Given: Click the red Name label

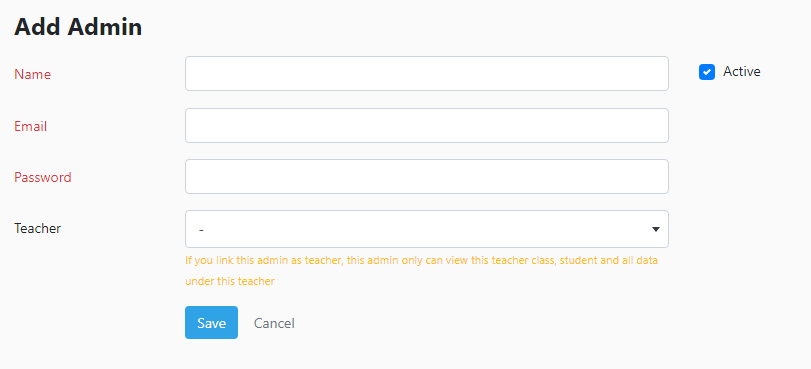Looking at the screenshot, I should pyautogui.click(x=32, y=74).
